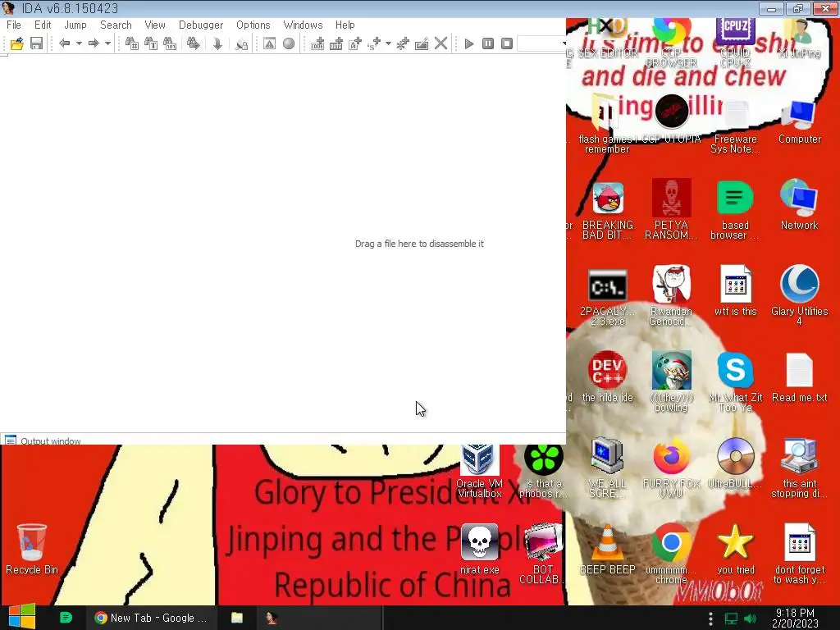Screen dimensions: 840x630
Task: Select the 'ummmmm... chrome' desktop icon
Action: pyautogui.click(x=671, y=554)
